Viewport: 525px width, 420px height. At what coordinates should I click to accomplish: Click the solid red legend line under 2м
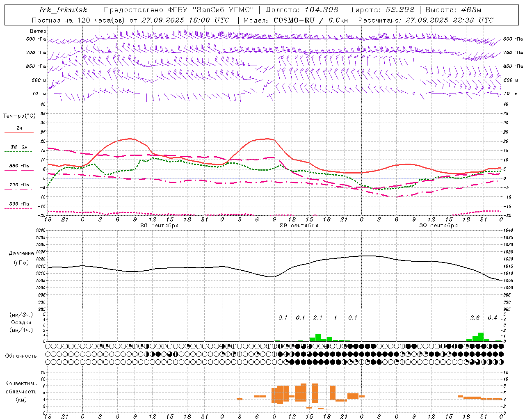pyautogui.click(x=19, y=133)
